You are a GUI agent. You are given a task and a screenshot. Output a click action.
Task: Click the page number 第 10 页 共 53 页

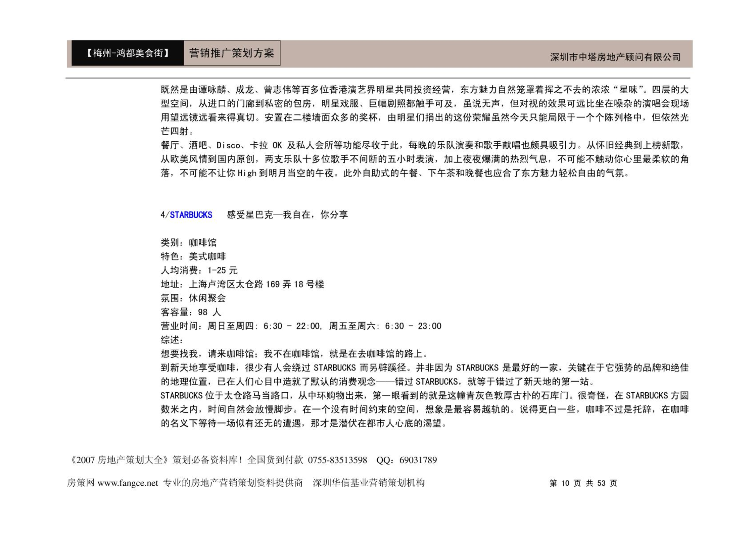tap(583, 483)
